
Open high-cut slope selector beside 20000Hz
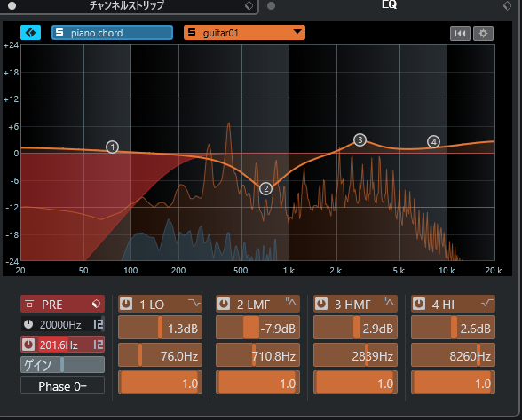click(x=99, y=324)
